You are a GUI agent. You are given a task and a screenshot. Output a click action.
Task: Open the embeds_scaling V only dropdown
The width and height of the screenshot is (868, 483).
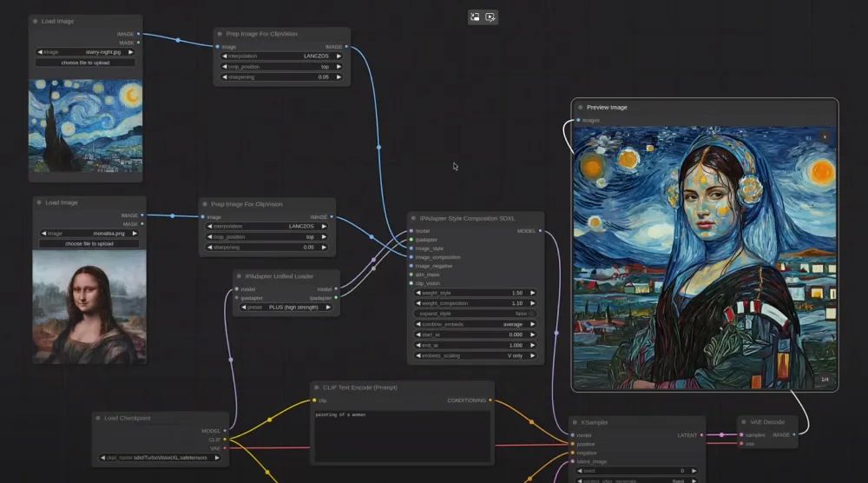(x=475, y=355)
